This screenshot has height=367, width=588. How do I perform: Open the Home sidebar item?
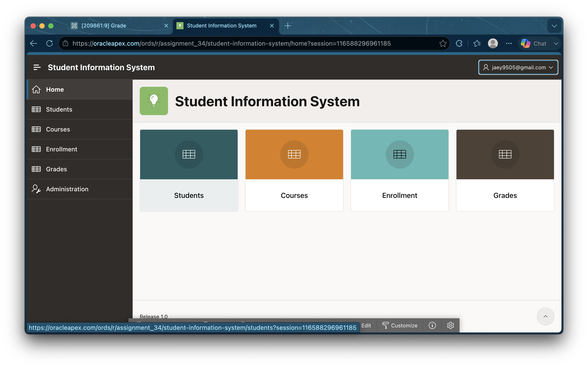(80, 89)
